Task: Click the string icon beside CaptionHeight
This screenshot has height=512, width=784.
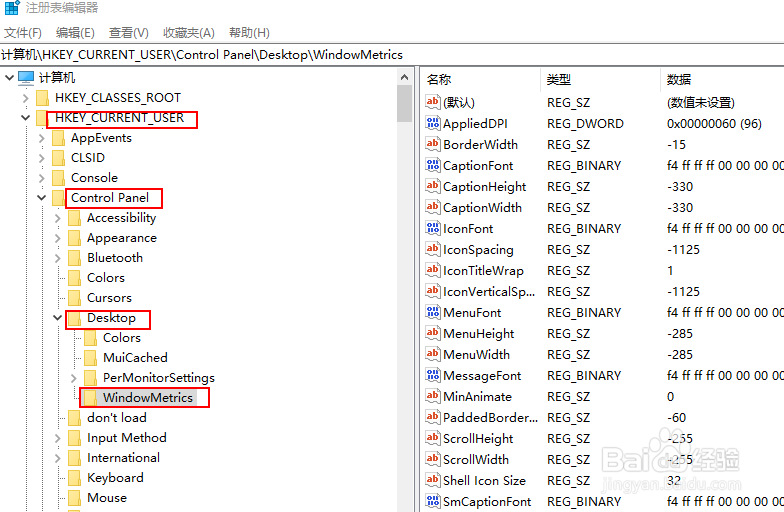Action: 432,186
